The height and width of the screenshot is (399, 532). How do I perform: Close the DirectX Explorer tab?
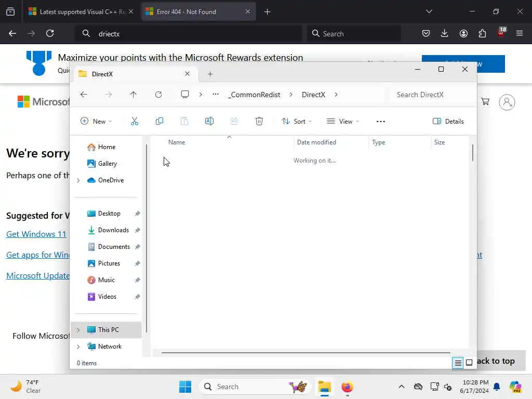point(187,74)
